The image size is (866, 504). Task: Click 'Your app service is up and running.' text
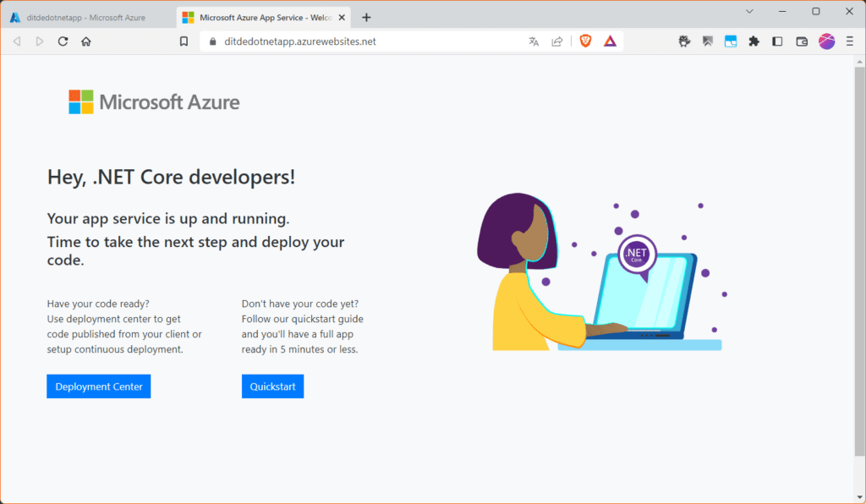[x=168, y=219]
